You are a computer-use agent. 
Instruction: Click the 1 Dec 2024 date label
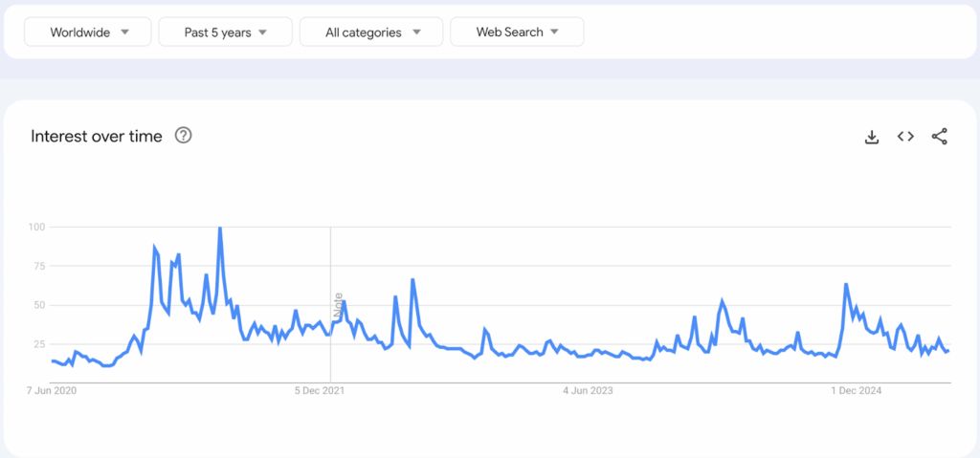[856, 390]
